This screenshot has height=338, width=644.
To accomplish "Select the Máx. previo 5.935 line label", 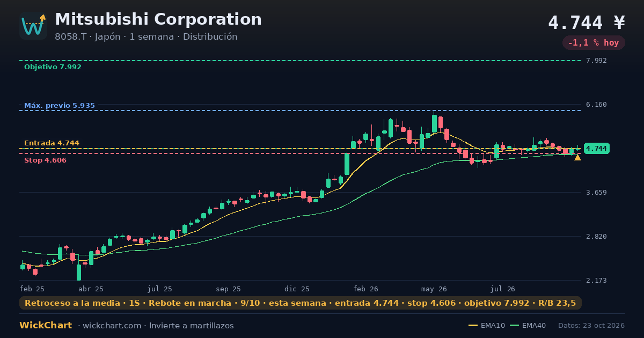I will tap(60, 106).
